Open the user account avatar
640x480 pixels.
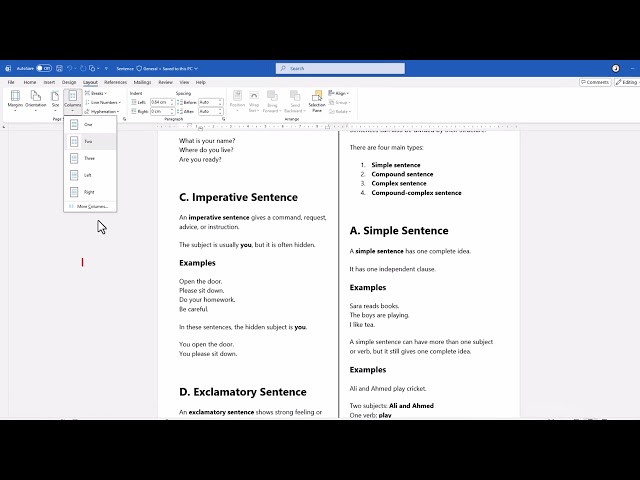(616, 68)
